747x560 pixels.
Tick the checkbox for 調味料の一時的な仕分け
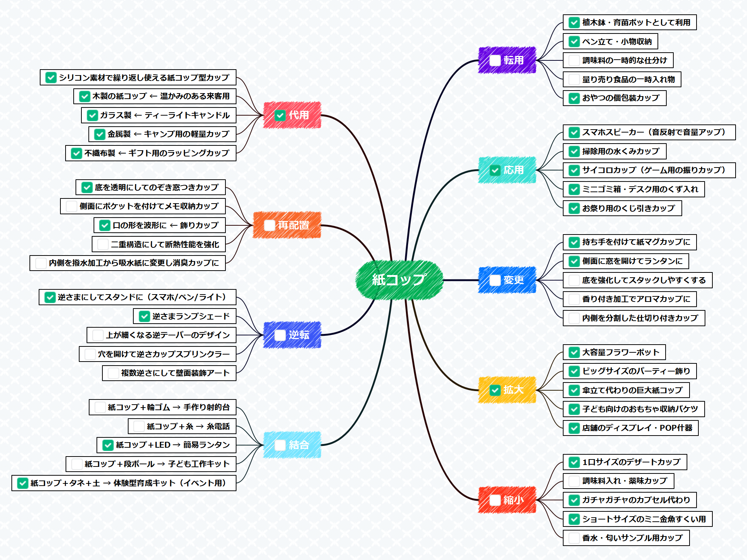tap(574, 60)
